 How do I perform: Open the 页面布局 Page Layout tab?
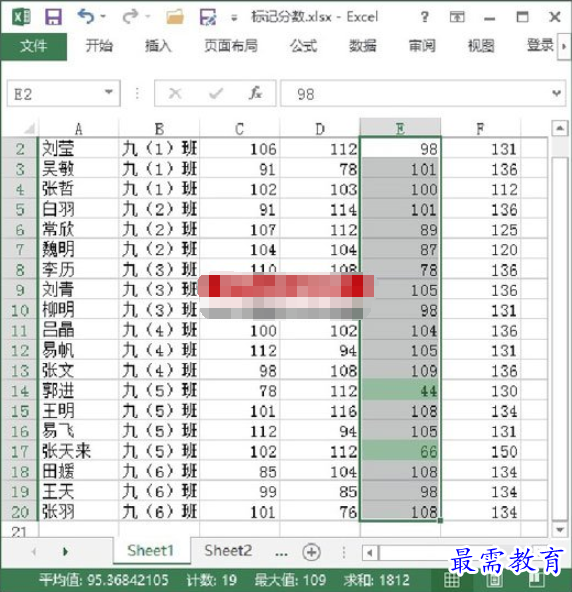coord(231,46)
